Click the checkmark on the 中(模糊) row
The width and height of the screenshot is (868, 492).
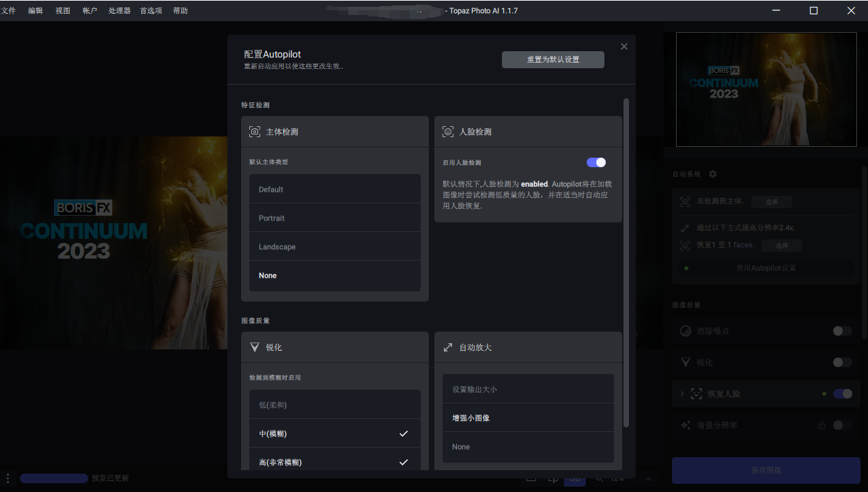coord(404,433)
